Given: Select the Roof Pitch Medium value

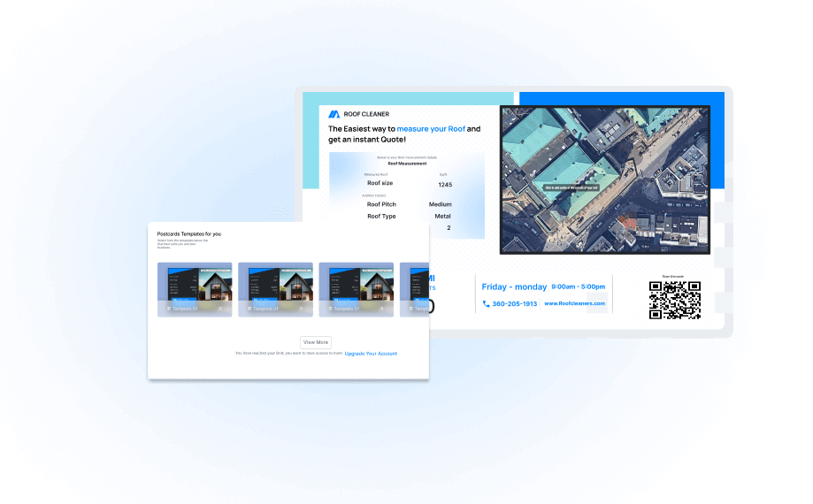Looking at the screenshot, I should pos(441,204).
